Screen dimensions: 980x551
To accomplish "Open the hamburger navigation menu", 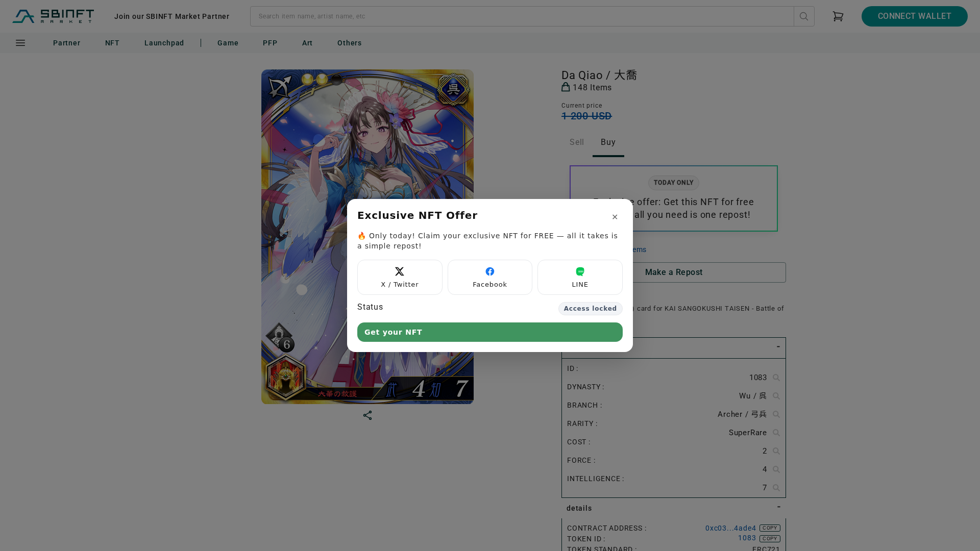I will click(20, 43).
